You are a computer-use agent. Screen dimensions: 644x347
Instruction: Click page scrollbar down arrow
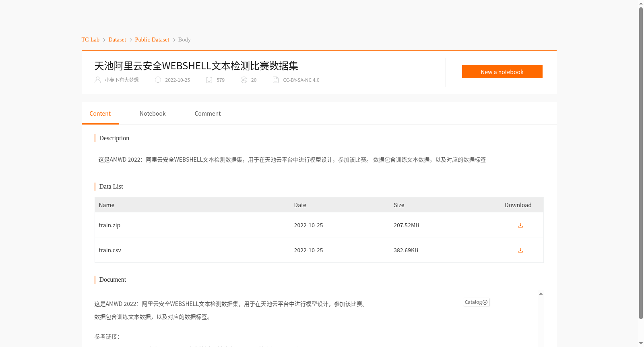tap(641, 343)
